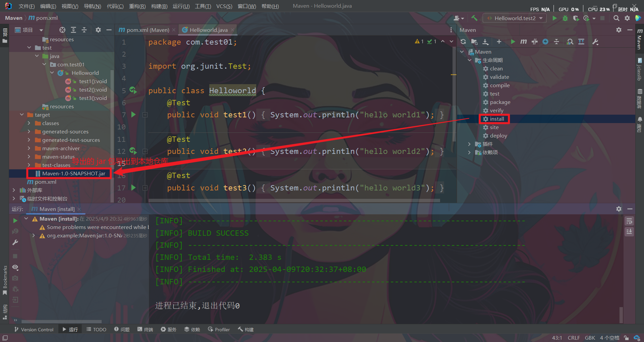Select Maven-1.0-SNAPSHOT.jar in project tree
The height and width of the screenshot is (342, 644).
[74, 173]
